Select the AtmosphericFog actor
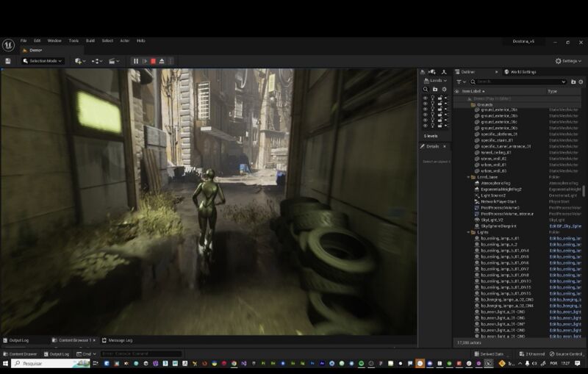Image resolution: width=588 pixels, height=374 pixels. pos(495,183)
